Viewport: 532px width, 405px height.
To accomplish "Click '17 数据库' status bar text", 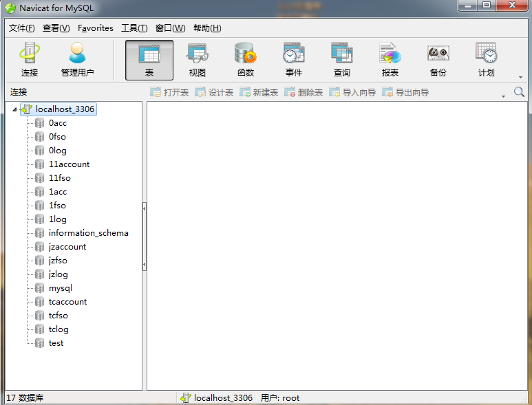I will pyautogui.click(x=25, y=398).
